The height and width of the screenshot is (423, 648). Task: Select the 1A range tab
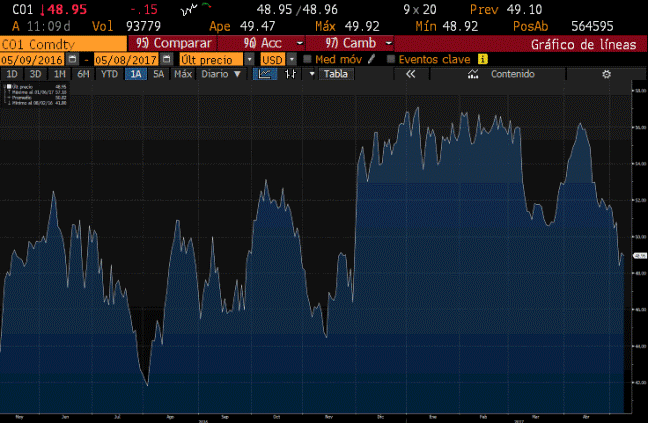tap(136, 74)
